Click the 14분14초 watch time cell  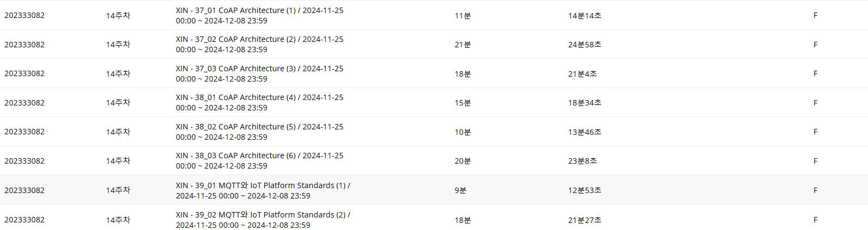(x=585, y=16)
